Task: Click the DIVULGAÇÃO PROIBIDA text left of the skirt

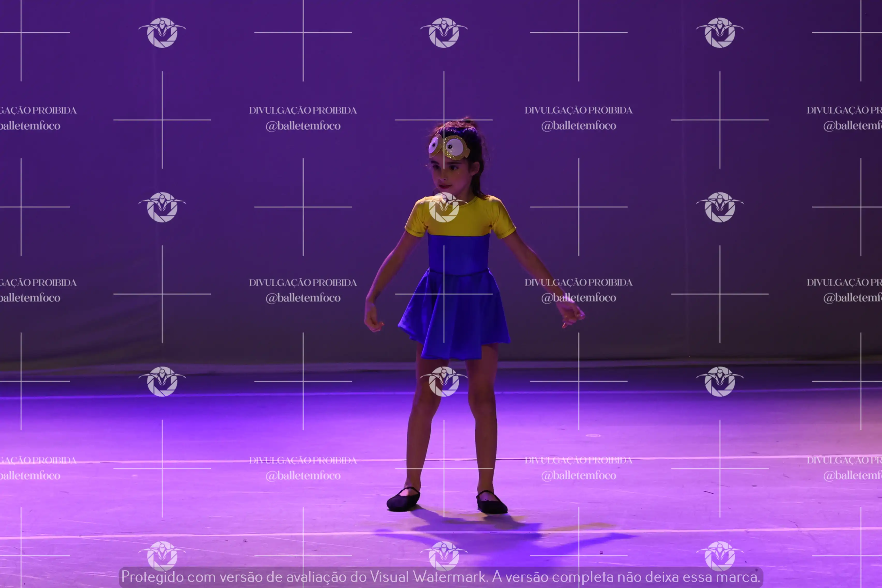Action: (303, 282)
